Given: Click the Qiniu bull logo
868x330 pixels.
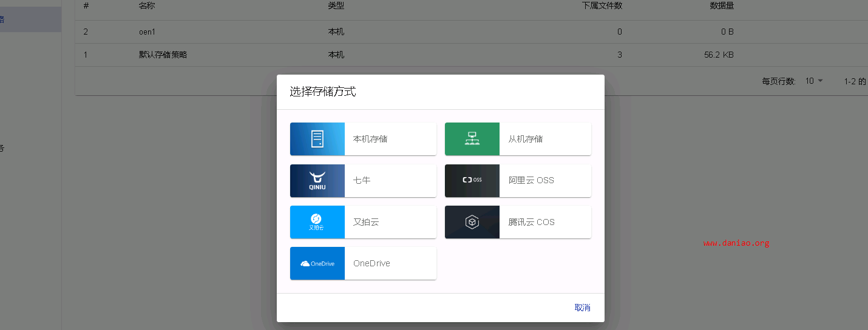Looking at the screenshot, I should [317, 181].
